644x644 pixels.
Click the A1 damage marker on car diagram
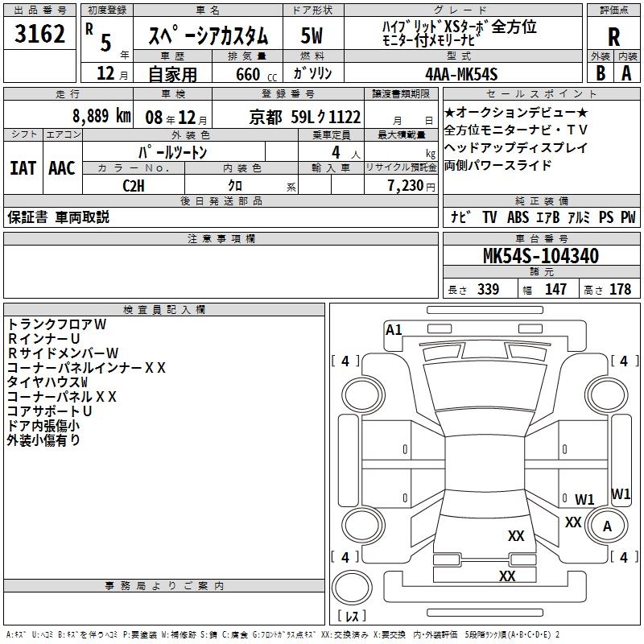pyautogui.click(x=394, y=329)
